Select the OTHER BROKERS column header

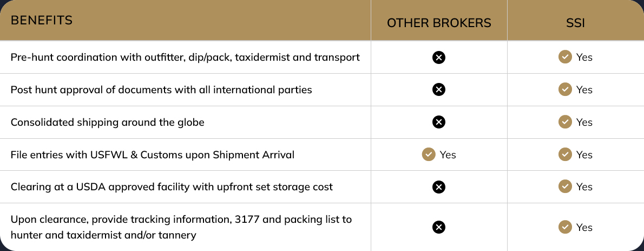click(439, 23)
